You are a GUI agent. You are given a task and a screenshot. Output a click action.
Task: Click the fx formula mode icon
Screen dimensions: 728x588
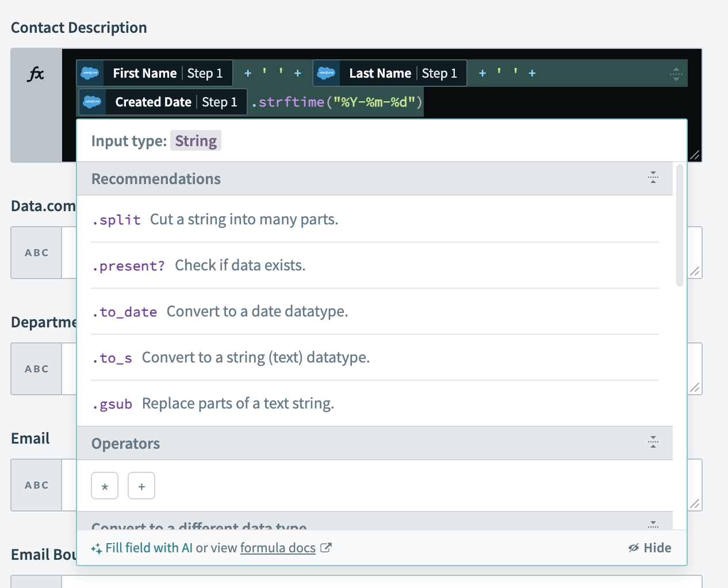(36, 74)
